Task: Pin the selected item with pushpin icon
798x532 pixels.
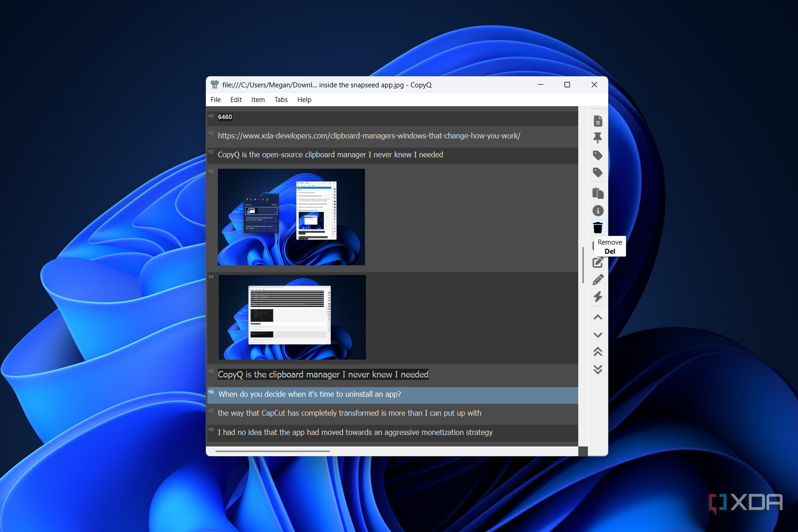Action: click(x=598, y=138)
